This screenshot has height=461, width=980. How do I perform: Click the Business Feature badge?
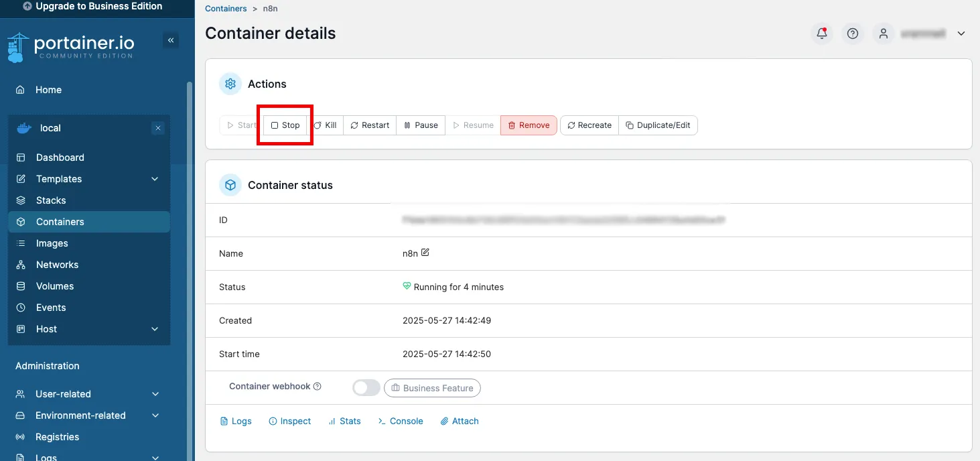[x=432, y=388]
